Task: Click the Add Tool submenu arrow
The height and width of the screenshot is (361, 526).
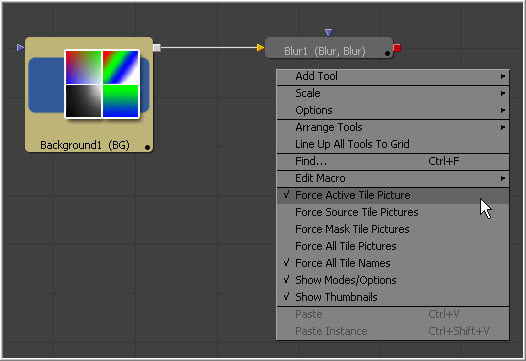Action: (503, 76)
